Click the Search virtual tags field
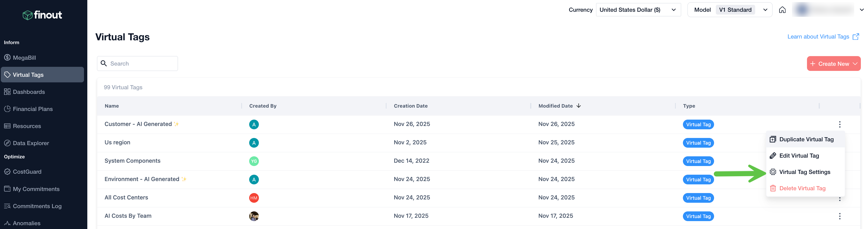The height and width of the screenshot is (229, 868). (x=141, y=64)
